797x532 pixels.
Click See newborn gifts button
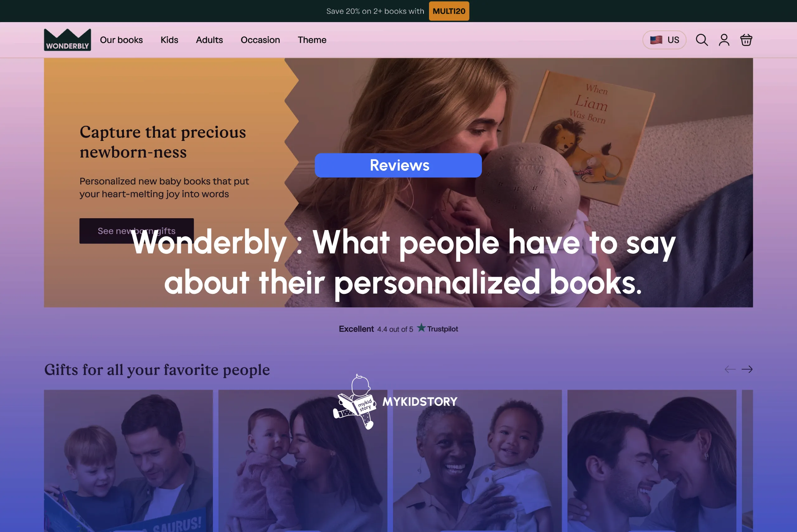click(137, 231)
